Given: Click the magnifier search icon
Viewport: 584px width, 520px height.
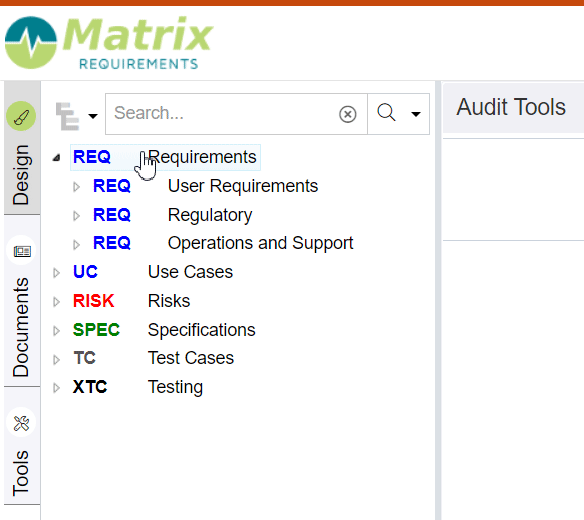Looking at the screenshot, I should (x=386, y=112).
